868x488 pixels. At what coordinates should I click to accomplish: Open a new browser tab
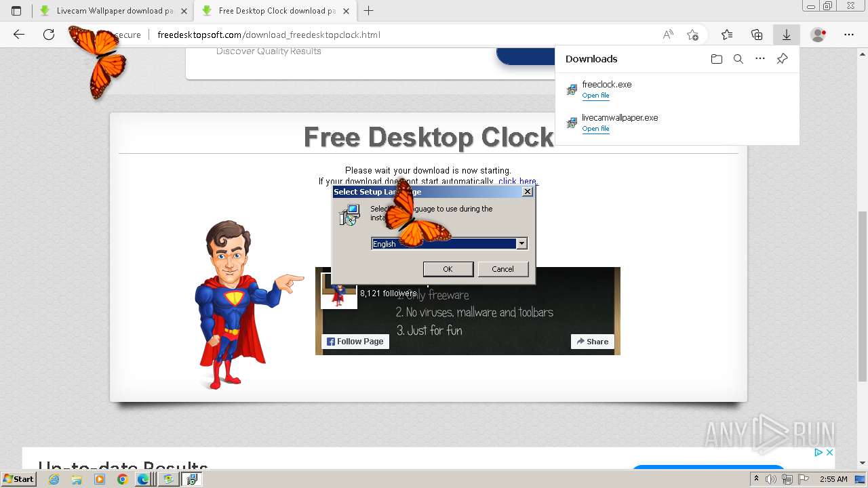(x=369, y=11)
